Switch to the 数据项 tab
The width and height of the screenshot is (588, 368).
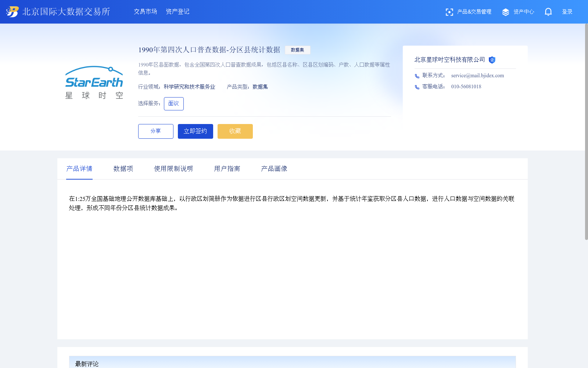(x=123, y=169)
